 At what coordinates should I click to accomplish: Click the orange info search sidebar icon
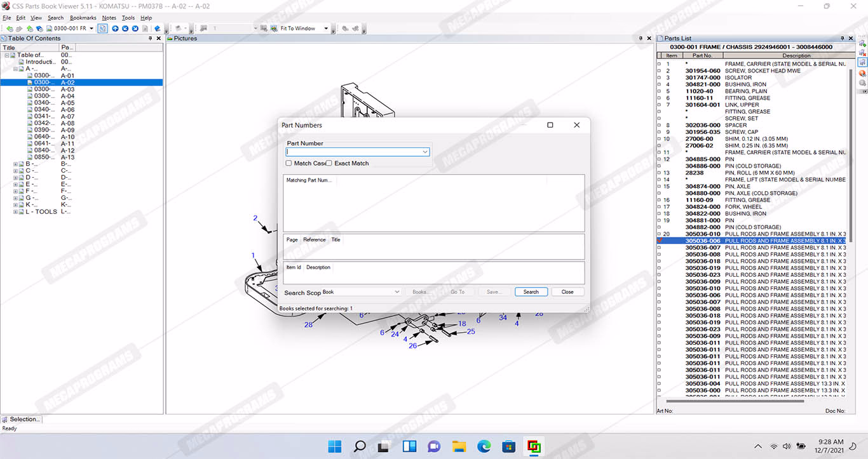pos(862,73)
